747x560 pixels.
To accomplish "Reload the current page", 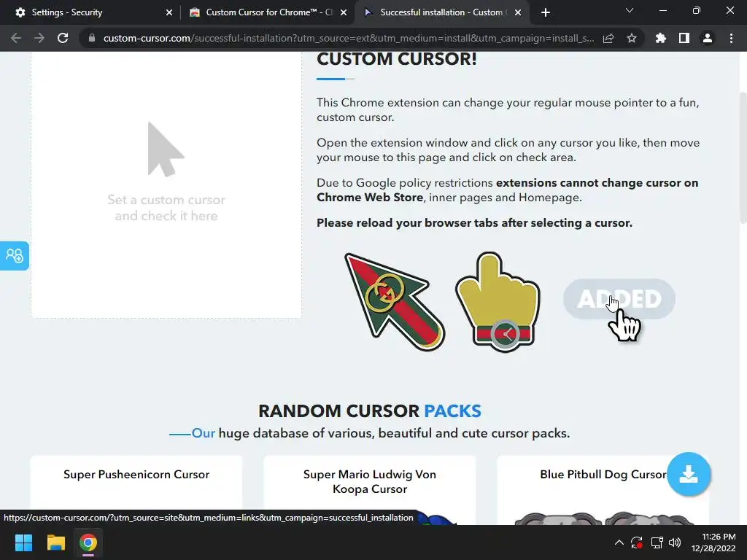I will tap(63, 38).
